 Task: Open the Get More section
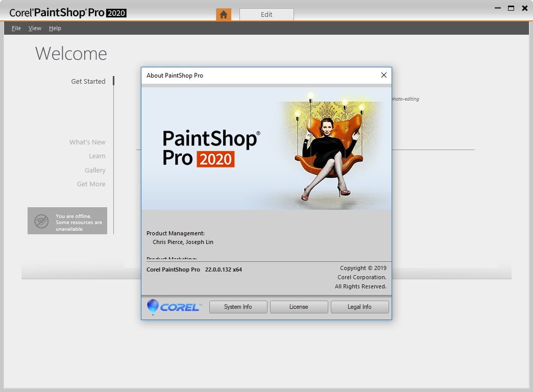91,184
